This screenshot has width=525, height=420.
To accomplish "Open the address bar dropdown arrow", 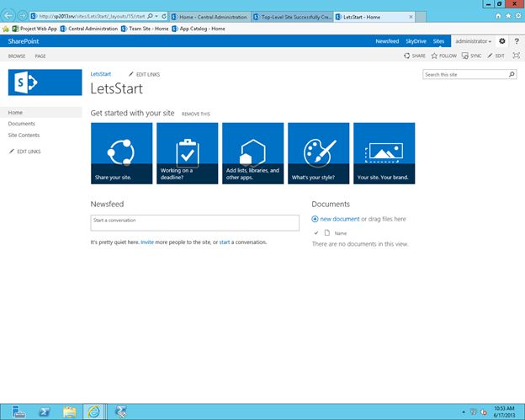I will [x=156, y=16].
